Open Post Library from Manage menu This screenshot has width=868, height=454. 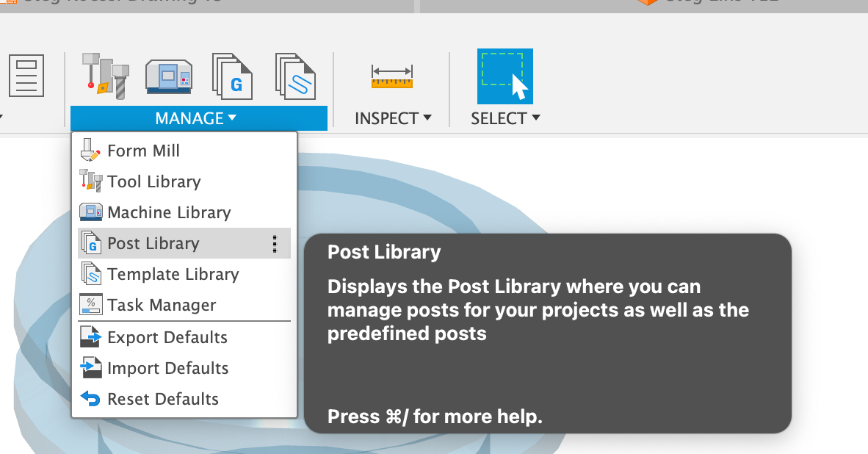(153, 243)
